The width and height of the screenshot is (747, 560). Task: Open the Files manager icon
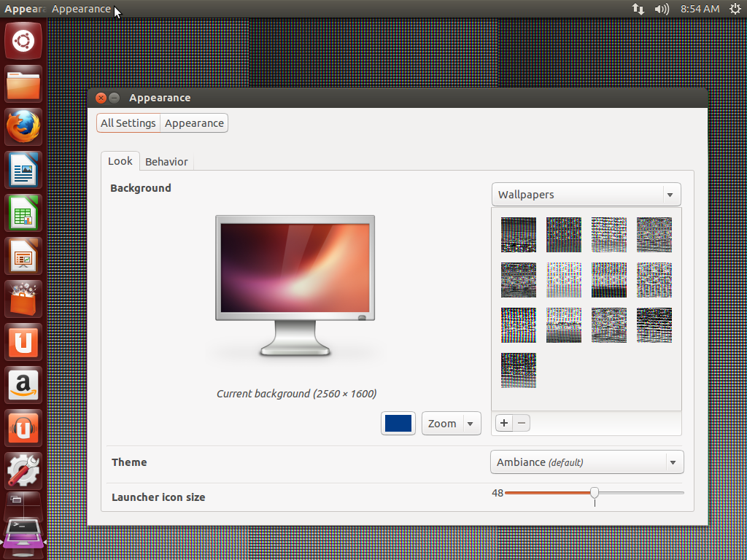point(23,85)
